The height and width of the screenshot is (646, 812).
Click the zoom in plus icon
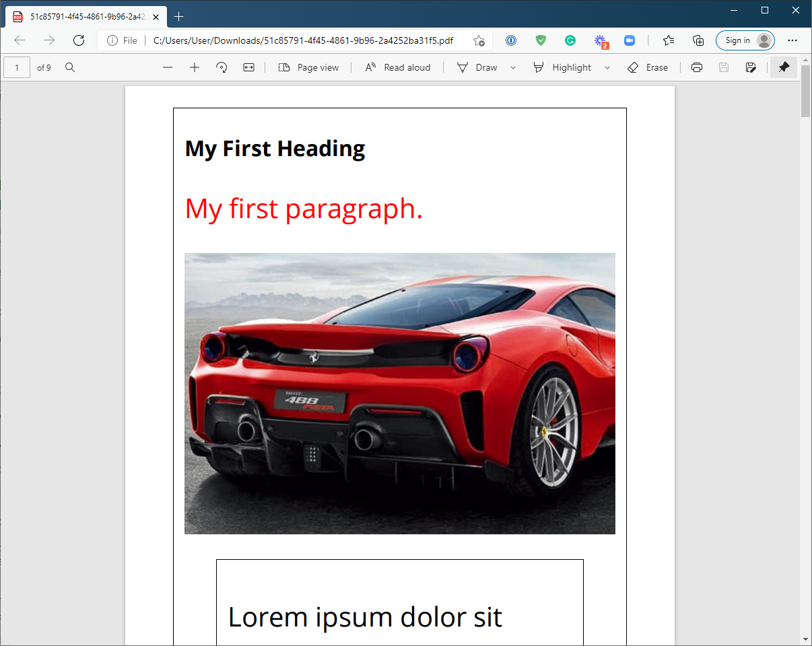(195, 67)
